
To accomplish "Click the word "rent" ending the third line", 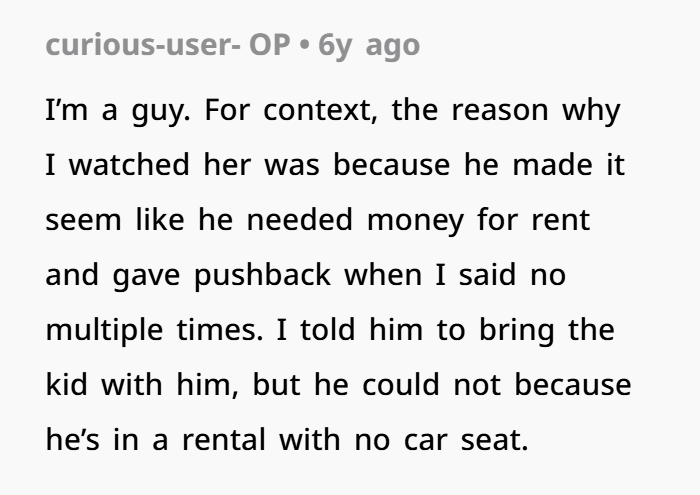I will (x=561, y=220).
